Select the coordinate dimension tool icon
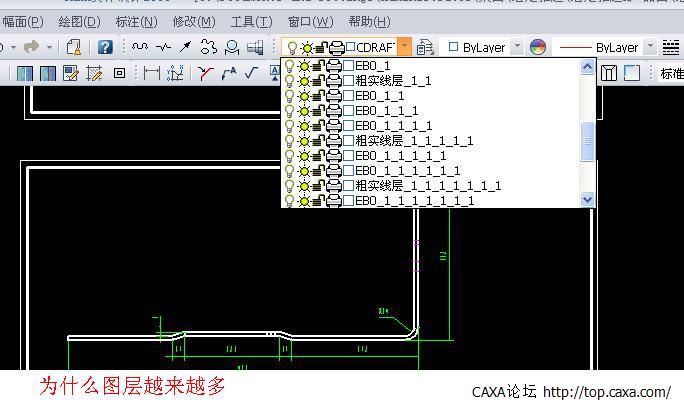Screen dimensions: 684x406 [x=175, y=73]
